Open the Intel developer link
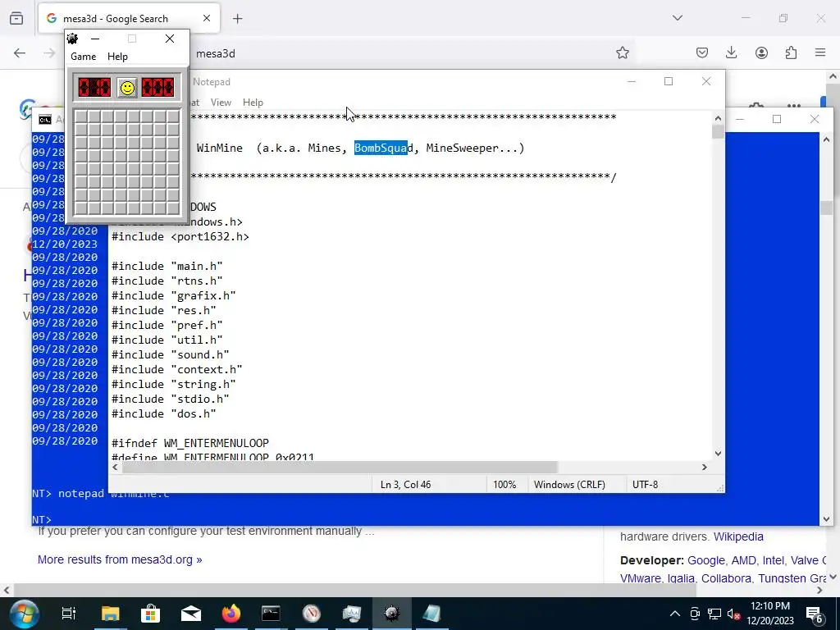Viewport: 840px width, 630px height. coord(773,560)
